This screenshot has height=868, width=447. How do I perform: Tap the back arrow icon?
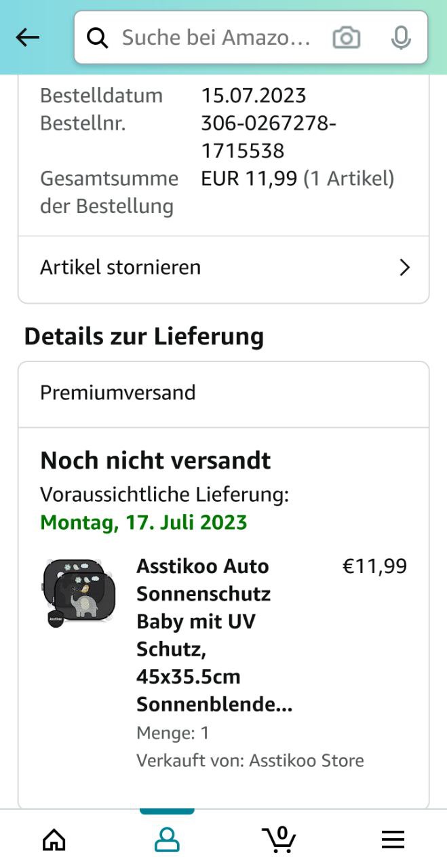[28, 38]
